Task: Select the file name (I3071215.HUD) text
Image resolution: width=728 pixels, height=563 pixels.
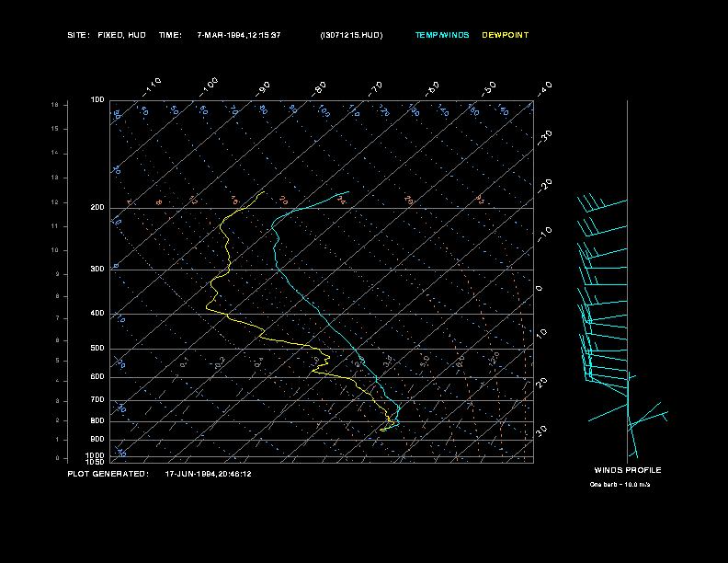Action: 351,35
